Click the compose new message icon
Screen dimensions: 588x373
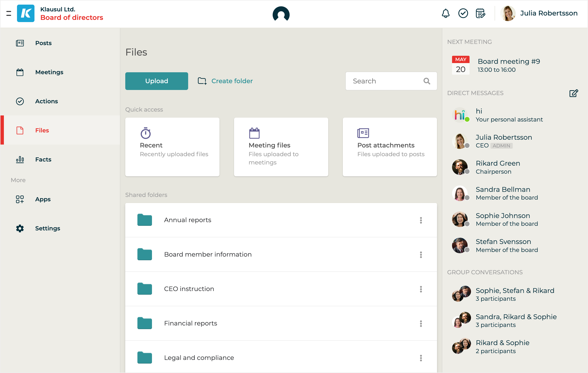click(x=573, y=93)
